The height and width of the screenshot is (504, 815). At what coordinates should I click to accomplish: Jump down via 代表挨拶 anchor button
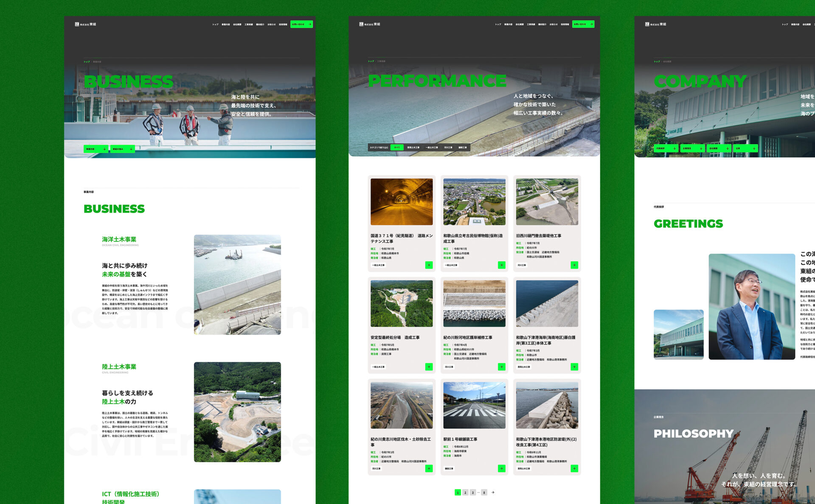666,148
